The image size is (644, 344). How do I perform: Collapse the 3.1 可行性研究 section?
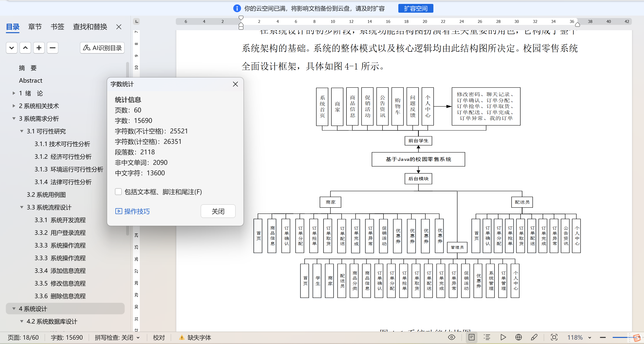[22, 131]
